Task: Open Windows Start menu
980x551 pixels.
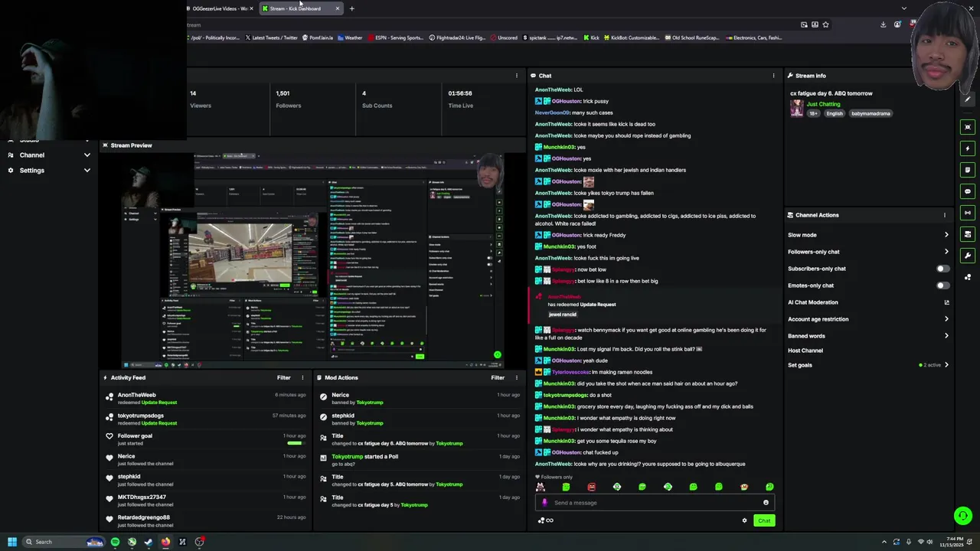Action: coord(11,542)
